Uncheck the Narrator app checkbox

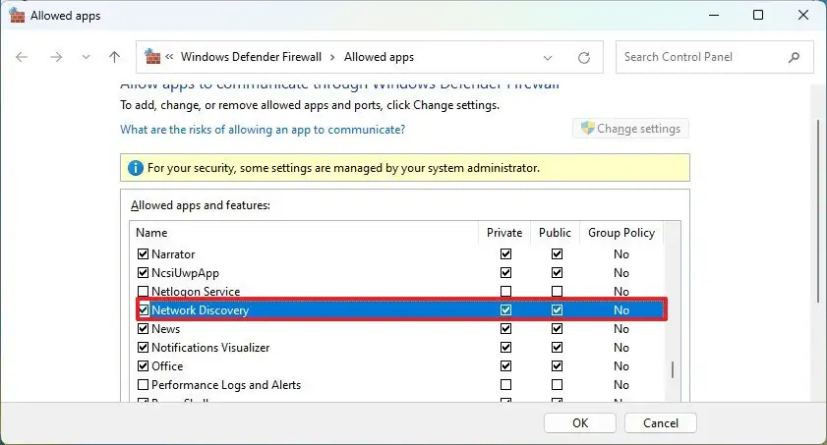pyautogui.click(x=143, y=254)
